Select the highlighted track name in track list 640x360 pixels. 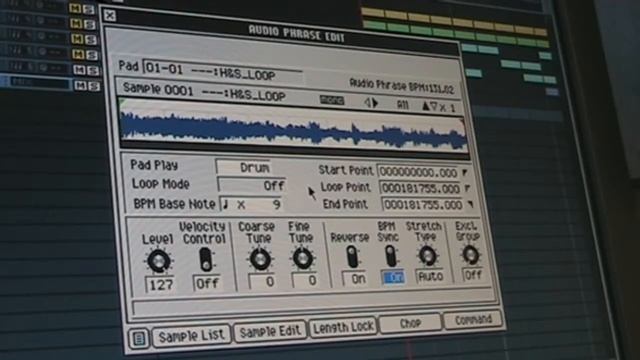point(39,82)
